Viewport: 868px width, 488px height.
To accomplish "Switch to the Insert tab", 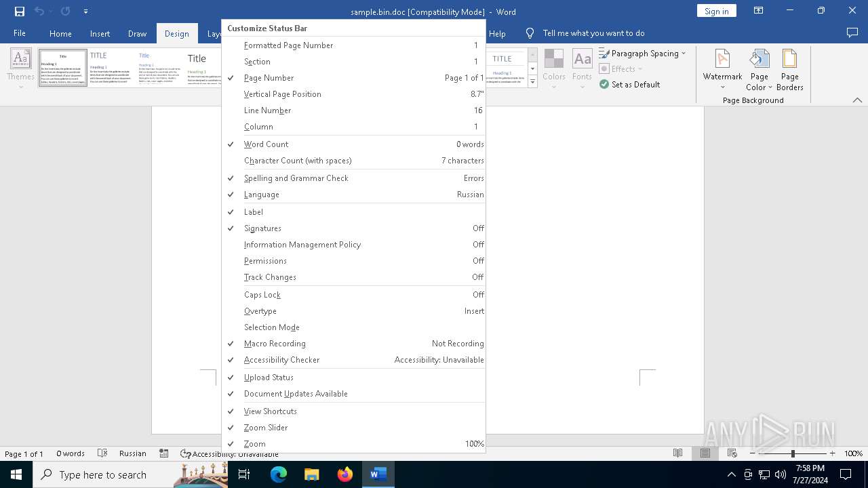I will pos(100,34).
